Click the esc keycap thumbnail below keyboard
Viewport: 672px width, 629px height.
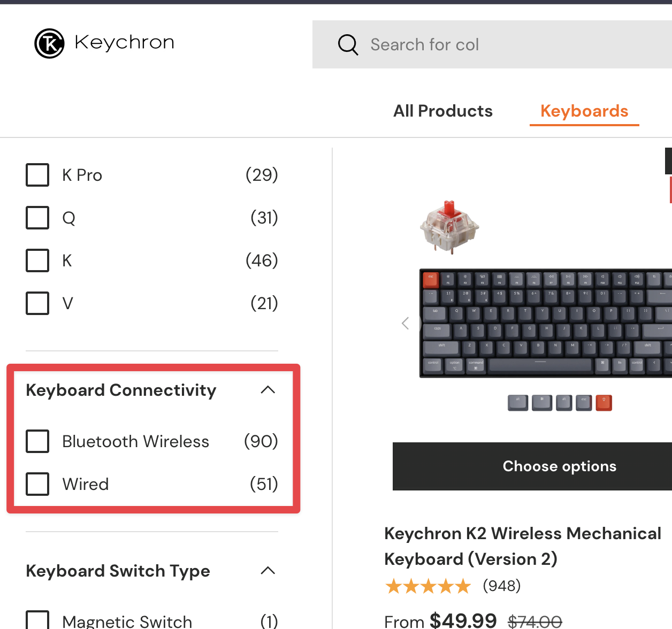tap(584, 402)
